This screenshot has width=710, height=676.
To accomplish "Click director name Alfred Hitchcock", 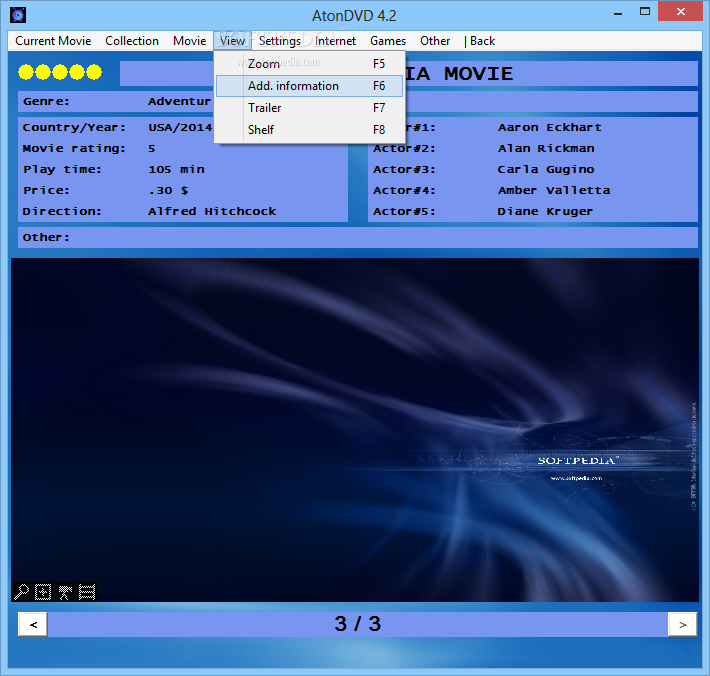I will pyautogui.click(x=212, y=211).
